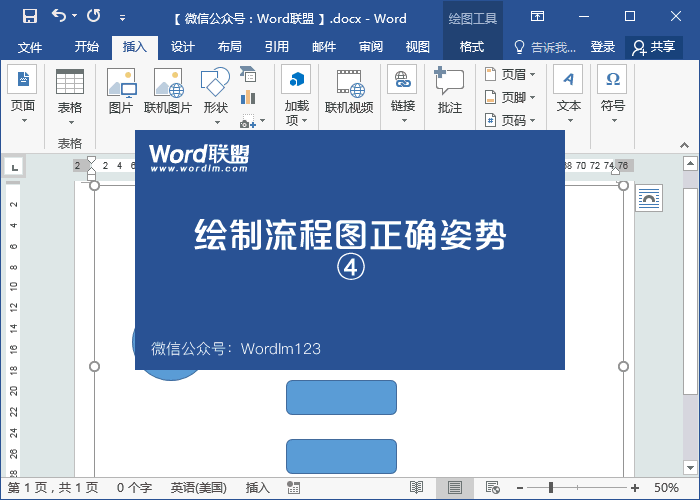Switch to the 邮件 tab
The height and width of the screenshot is (500, 700).
click(324, 47)
